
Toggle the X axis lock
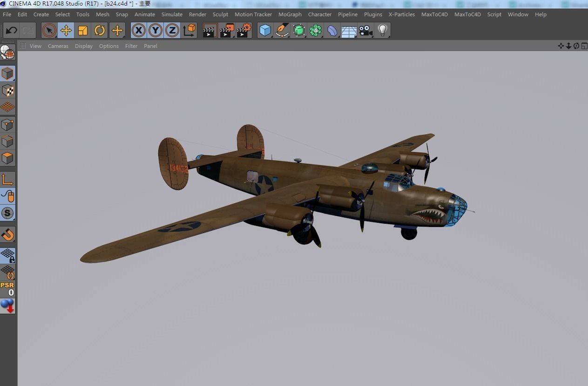(x=138, y=31)
